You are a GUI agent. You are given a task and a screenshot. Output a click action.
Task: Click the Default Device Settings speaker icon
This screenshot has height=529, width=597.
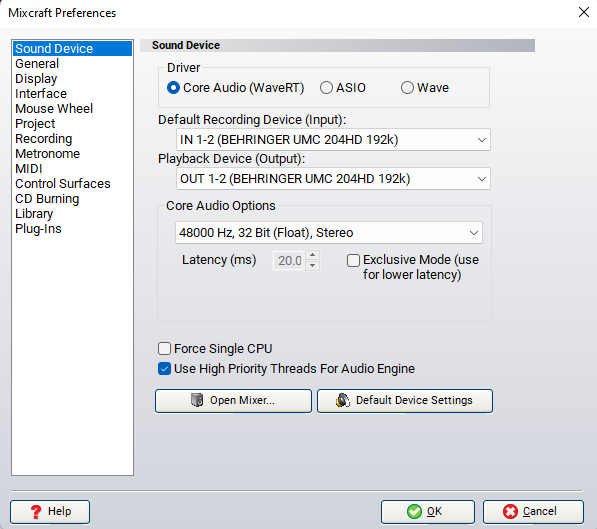343,400
